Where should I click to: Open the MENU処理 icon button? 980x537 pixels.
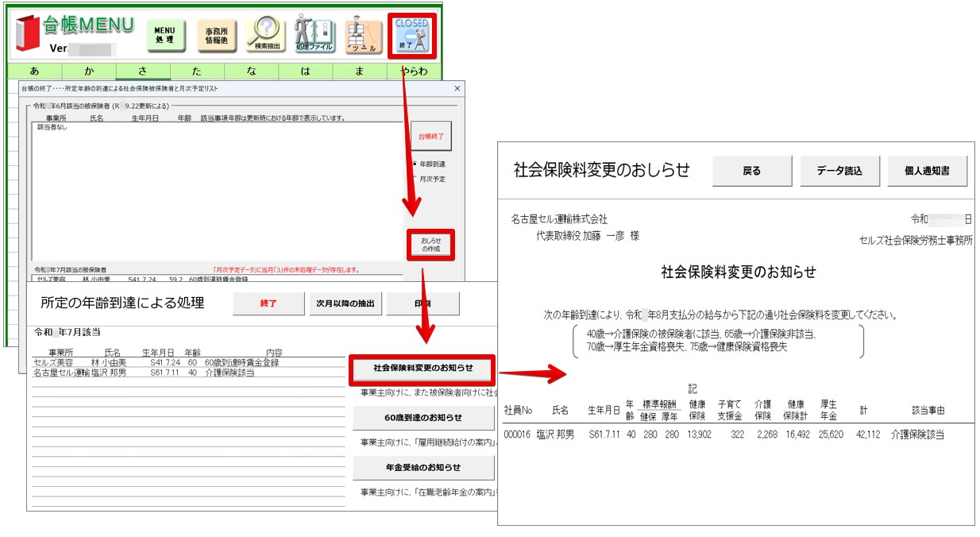point(164,35)
